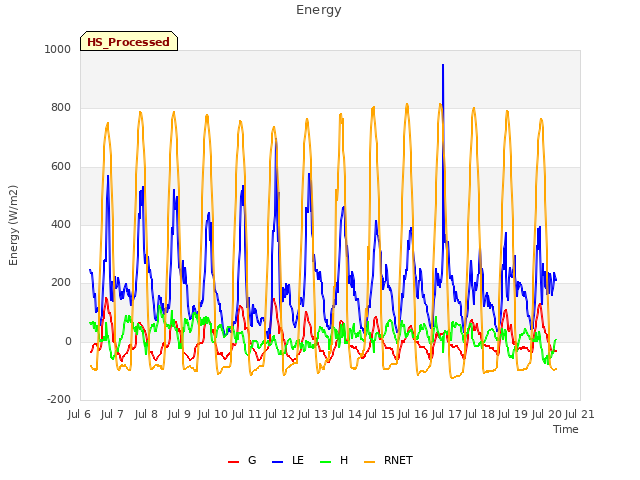The image size is (640, 480).
Task: Click the Energy chart title
Action: pyautogui.click(x=318, y=10)
